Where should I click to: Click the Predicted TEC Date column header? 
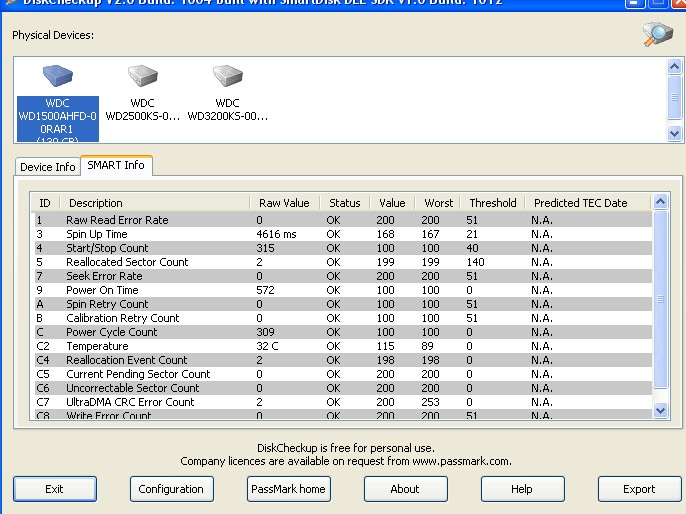587,203
